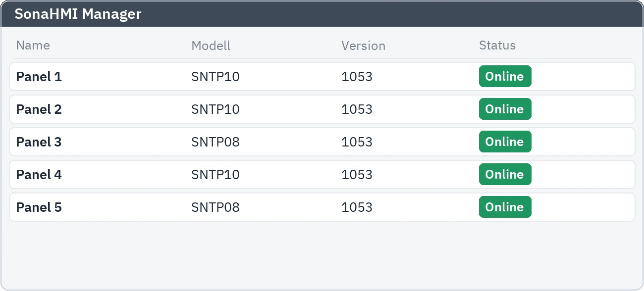Screen dimensions: 644x291
Task: Click the Online status badge for Panel 2
Action: (x=505, y=109)
